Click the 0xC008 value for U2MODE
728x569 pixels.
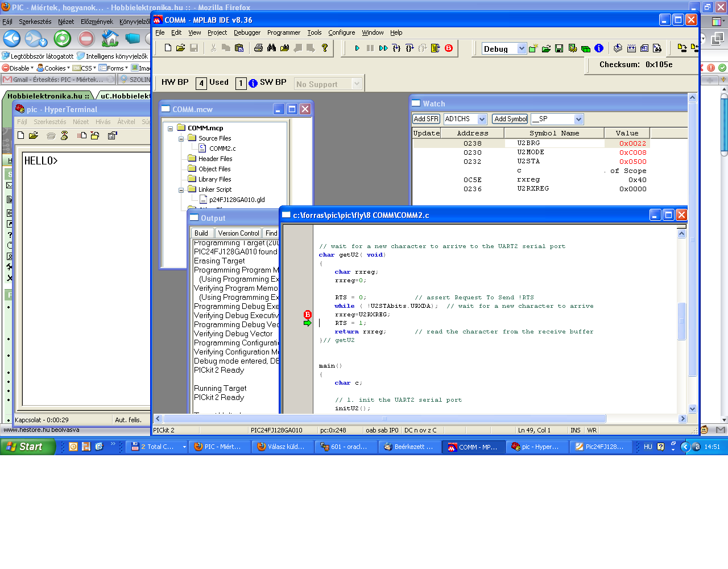tap(632, 152)
